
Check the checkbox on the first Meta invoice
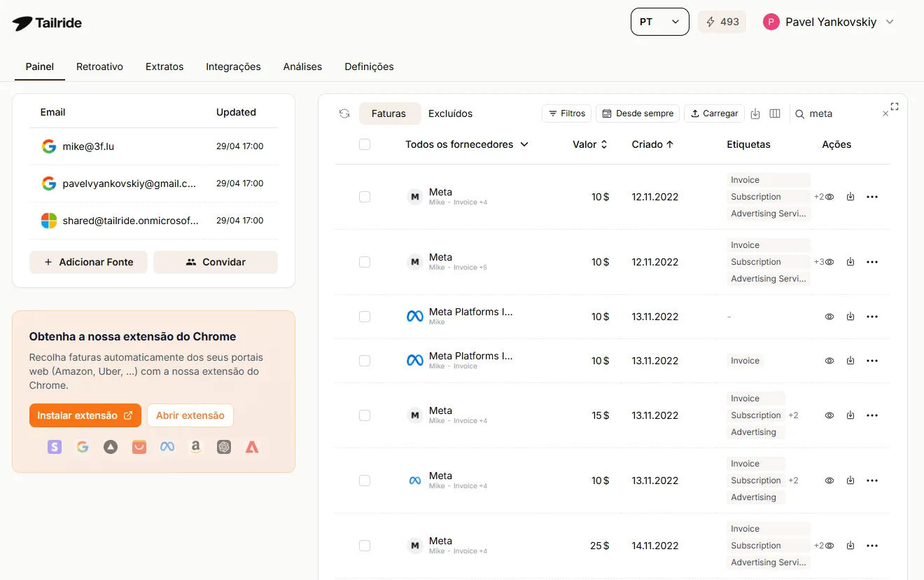tap(365, 197)
